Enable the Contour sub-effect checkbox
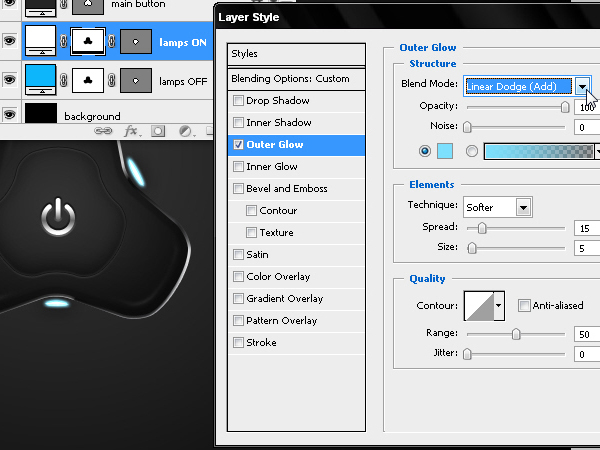Screen dimensions: 600x450 click(x=251, y=210)
